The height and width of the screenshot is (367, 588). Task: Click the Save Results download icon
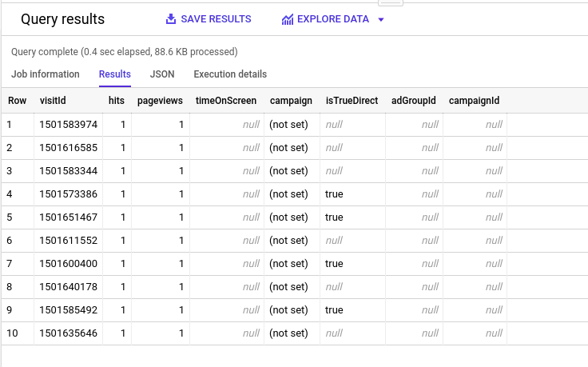tap(170, 19)
